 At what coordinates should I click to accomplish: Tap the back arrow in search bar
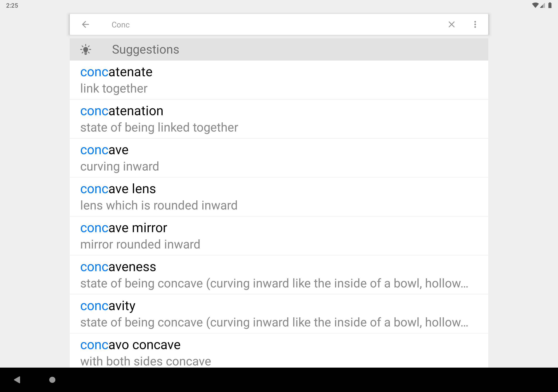click(85, 25)
